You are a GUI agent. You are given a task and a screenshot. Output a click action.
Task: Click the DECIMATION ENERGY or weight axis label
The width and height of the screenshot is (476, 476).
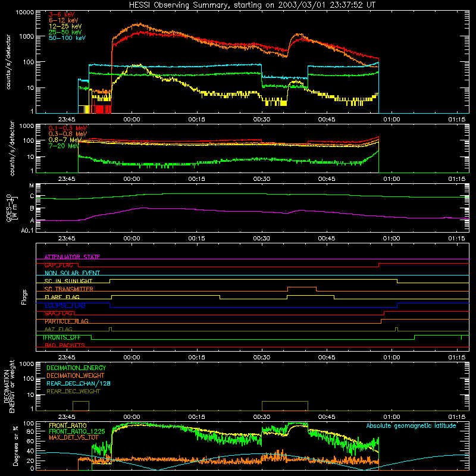pos(9,386)
